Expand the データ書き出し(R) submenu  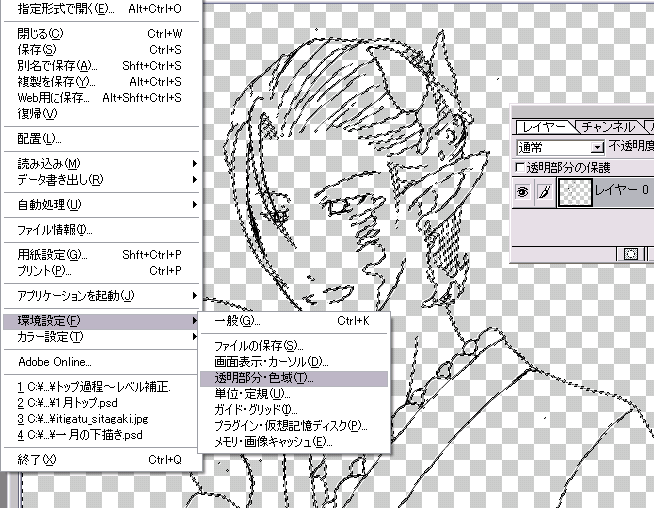tap(102, 180)
